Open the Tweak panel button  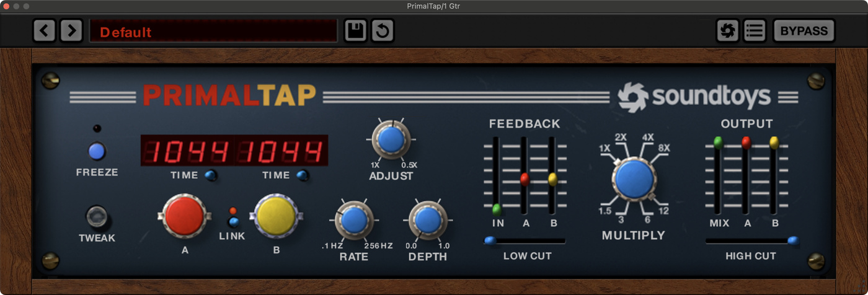point(97,217)
